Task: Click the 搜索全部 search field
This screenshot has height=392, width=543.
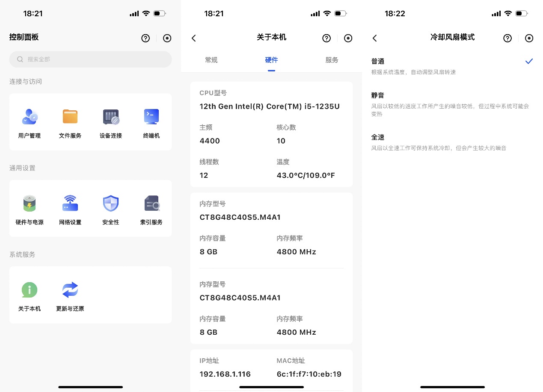Action: (x=91, y=59)
